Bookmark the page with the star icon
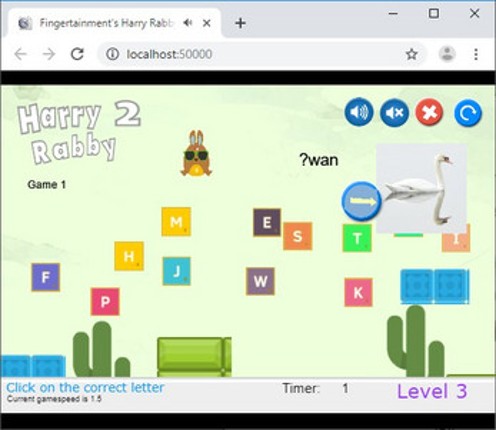 tap(412, 54)
